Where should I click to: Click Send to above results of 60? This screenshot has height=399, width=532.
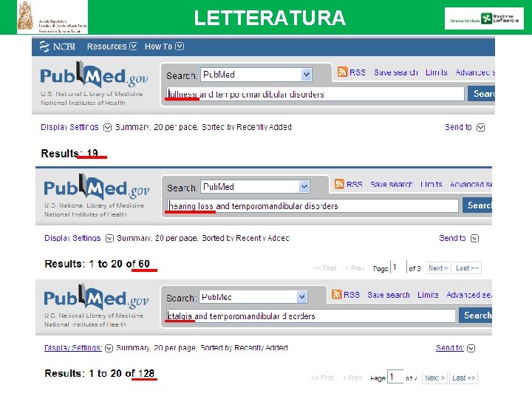pyautogui.click(x=452, y=238)
